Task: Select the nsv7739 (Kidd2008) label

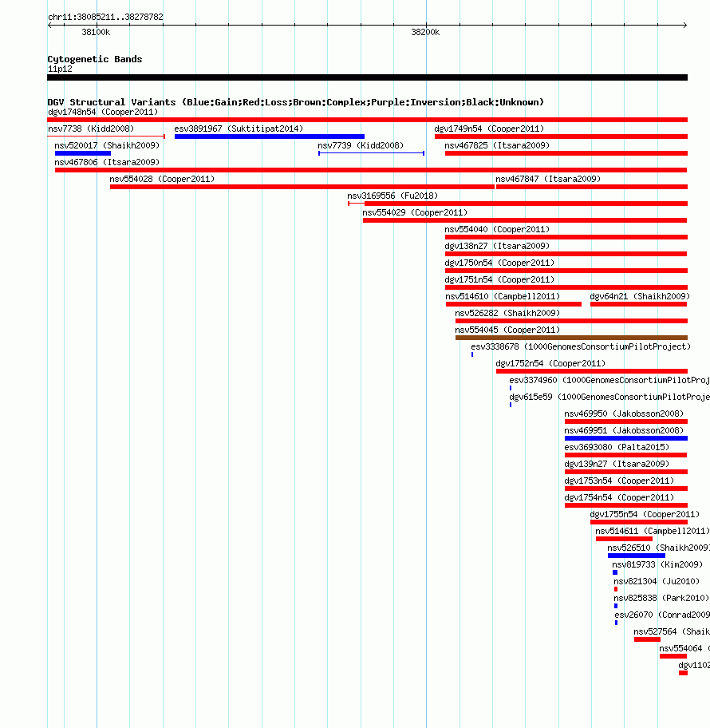Action: point(361,145)
